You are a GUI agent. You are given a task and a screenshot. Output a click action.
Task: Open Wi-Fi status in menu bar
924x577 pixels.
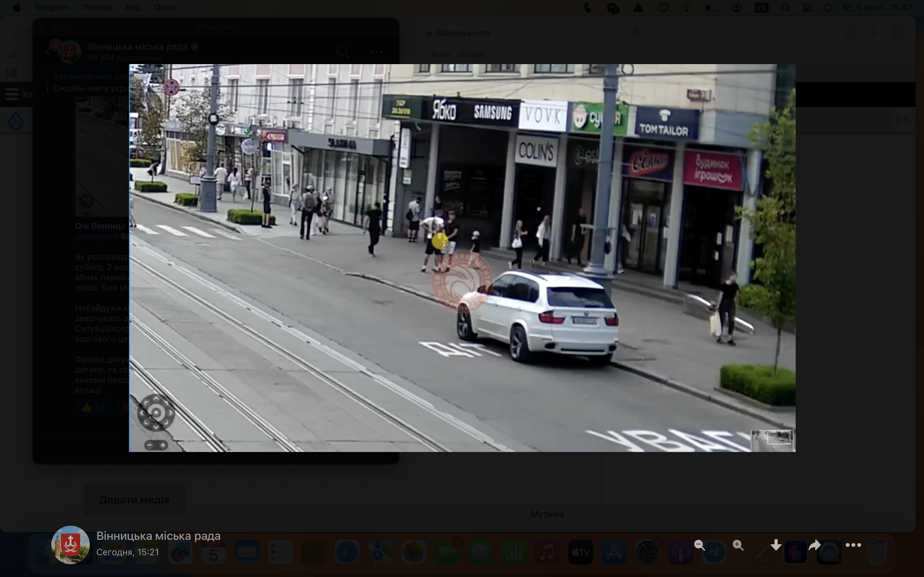687,7
